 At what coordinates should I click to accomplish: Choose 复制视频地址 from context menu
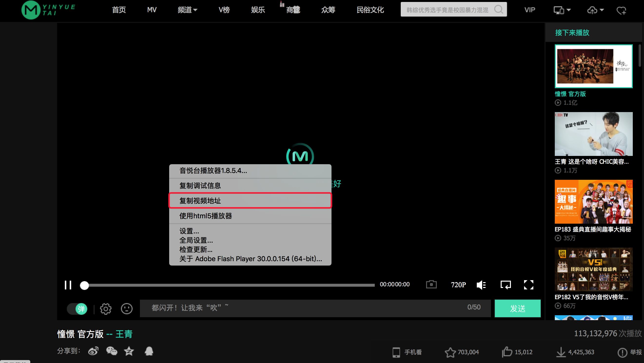(x=250, y=201)
